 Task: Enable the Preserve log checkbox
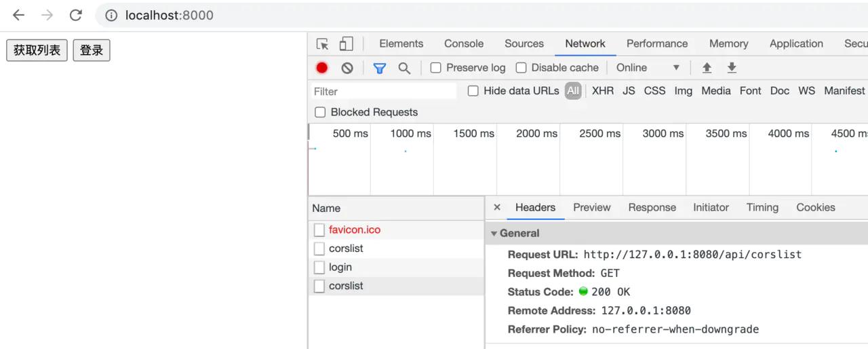[436, 68]
